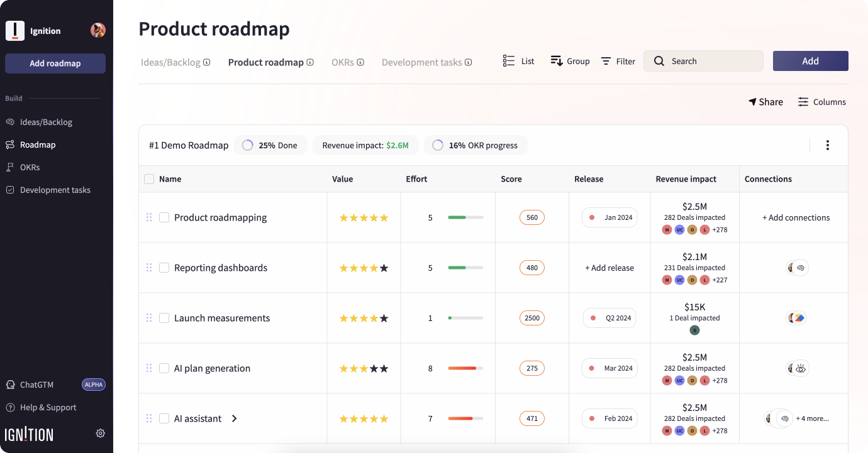This screenshot has width=868, height=453.
Task: Click Add connections for Product roadmapping
Action: tap(796, 217)
